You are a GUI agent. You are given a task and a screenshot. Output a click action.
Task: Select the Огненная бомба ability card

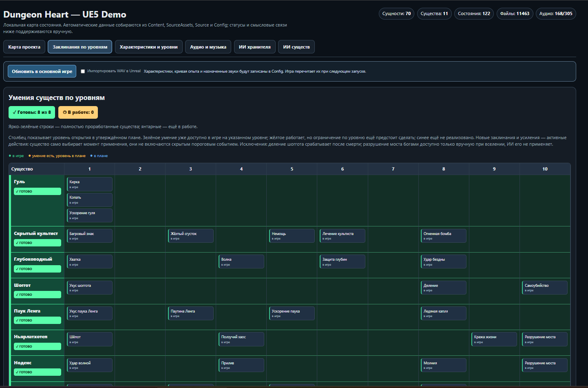point(444,236)
